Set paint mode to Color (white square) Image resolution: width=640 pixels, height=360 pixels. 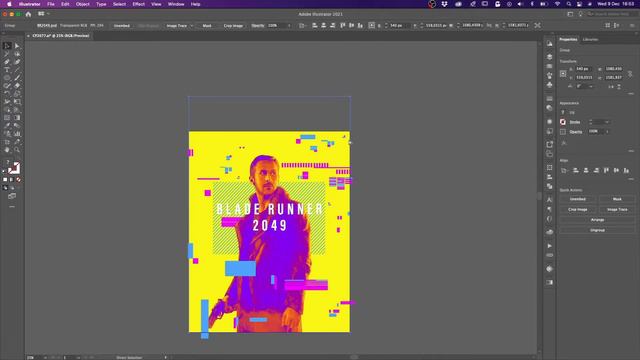(x=5, y=180)
